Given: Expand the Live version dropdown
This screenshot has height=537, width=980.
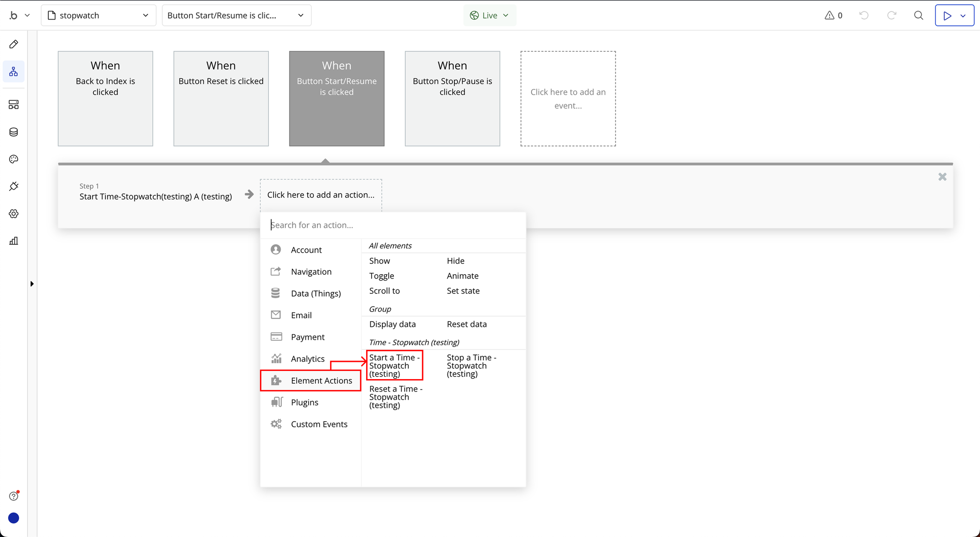Looking at the screenshot, I should 489,15.
